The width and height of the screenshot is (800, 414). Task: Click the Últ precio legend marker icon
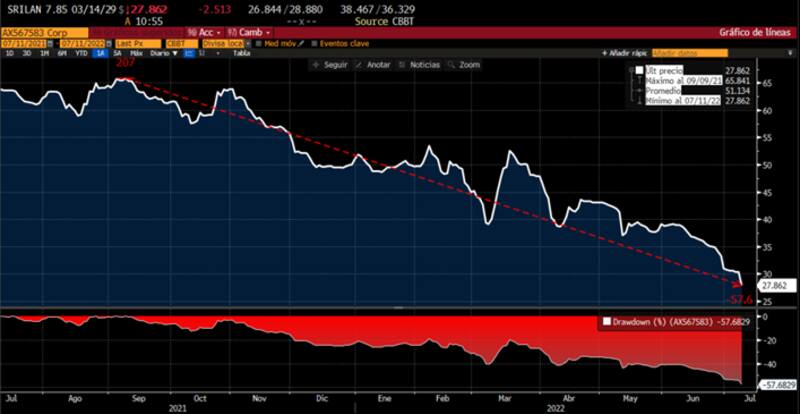point(638,70)
